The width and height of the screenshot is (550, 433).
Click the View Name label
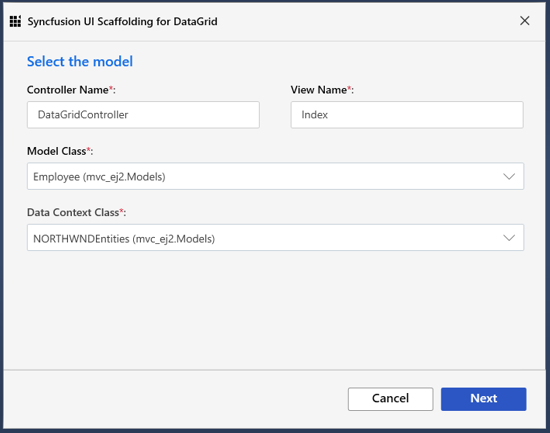pyautogui.click(x=318, y=90)
